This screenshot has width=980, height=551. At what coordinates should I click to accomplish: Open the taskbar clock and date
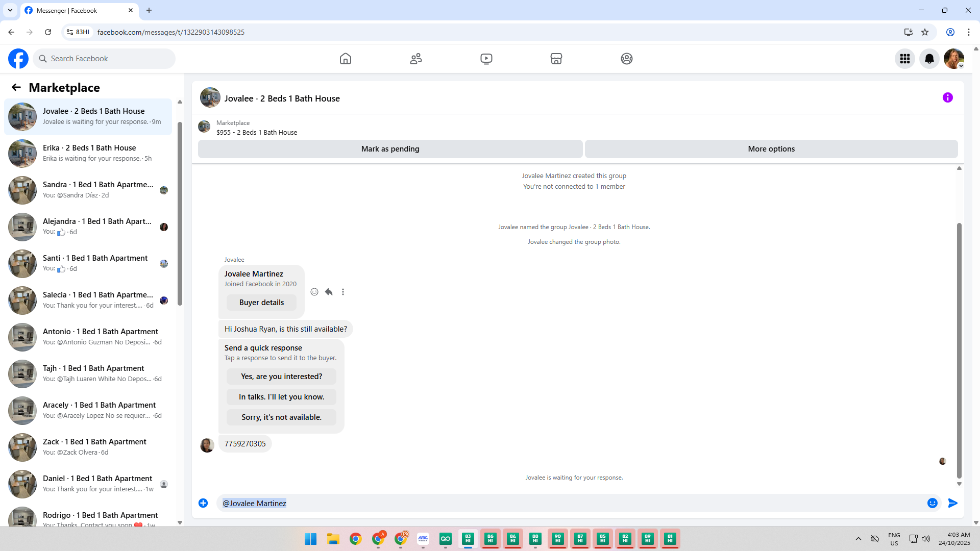pyautogui.click(x=954, y=539)
